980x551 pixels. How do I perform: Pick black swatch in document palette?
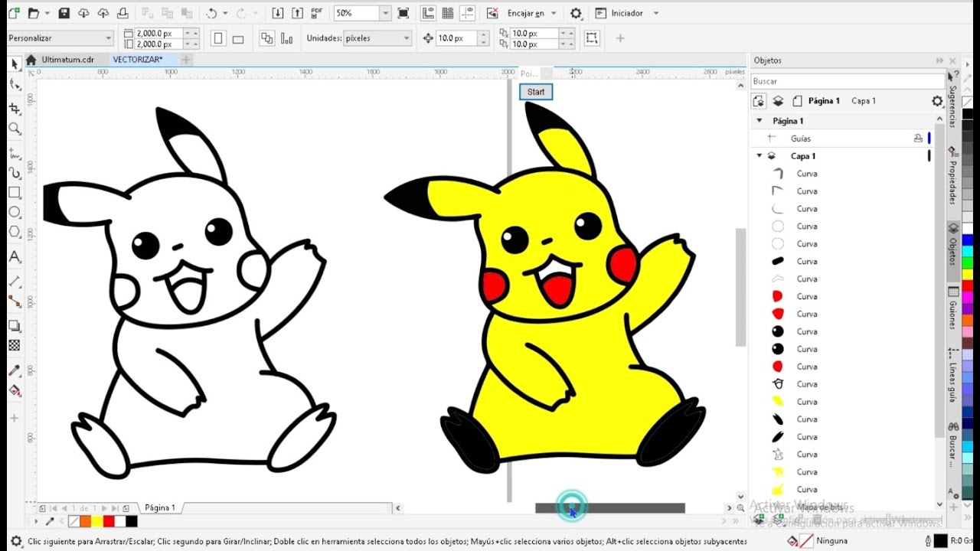(x=132, y=521)
